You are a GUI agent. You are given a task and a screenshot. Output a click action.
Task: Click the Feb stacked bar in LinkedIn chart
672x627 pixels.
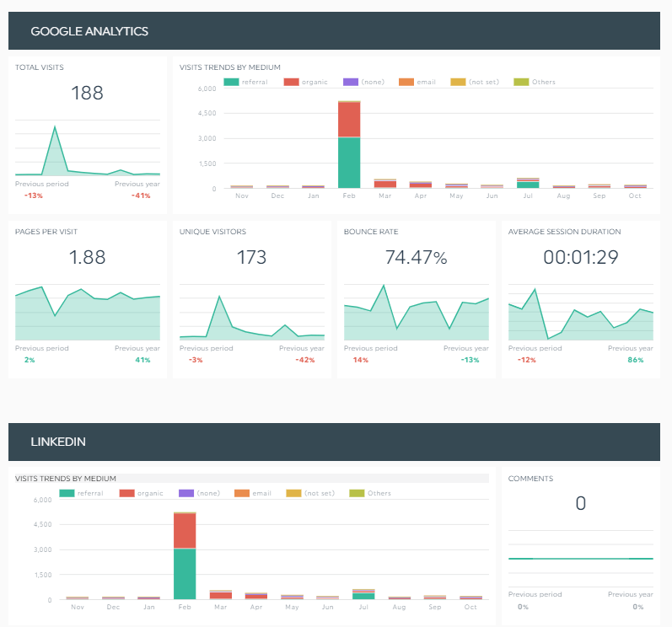(185, 555)
